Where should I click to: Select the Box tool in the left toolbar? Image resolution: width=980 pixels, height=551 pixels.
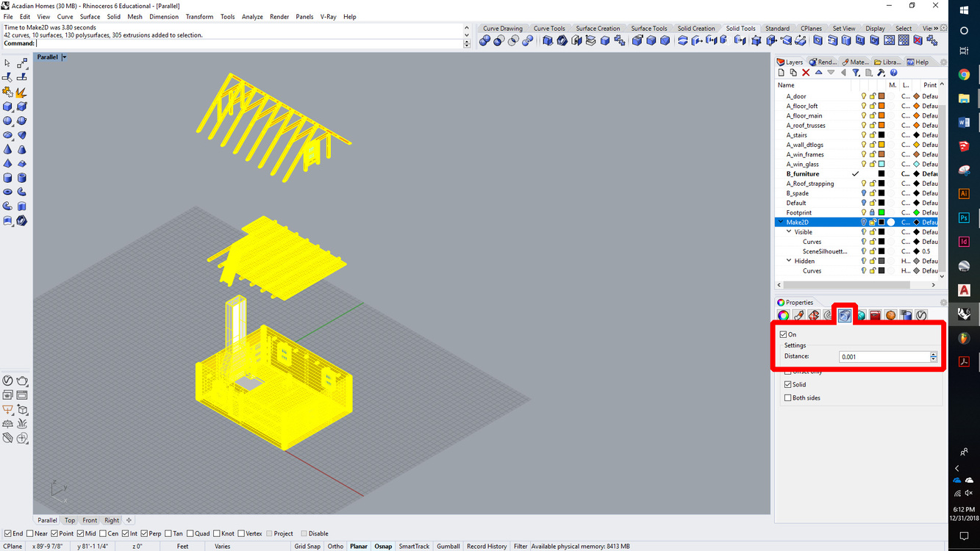click(7, 106)
